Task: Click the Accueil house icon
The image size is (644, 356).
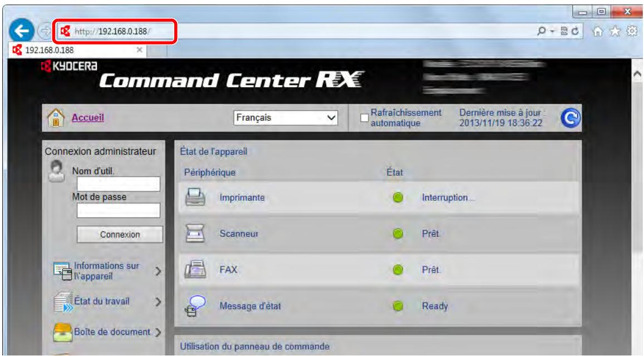Action: point(56,117)
